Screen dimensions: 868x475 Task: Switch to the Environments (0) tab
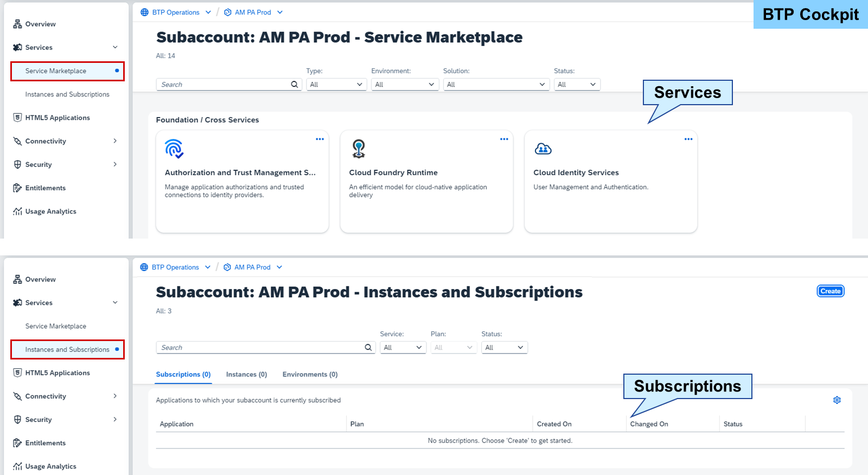pos(310,375)
